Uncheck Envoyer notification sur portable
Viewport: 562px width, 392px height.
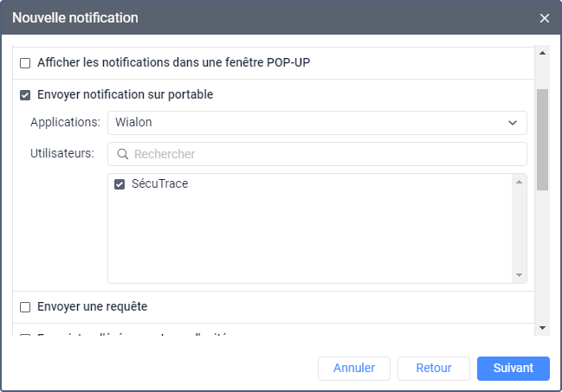[x=25, y=94]
